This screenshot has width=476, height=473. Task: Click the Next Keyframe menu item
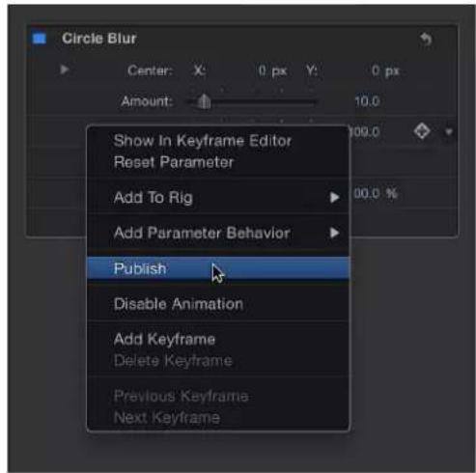pos(218,418)
